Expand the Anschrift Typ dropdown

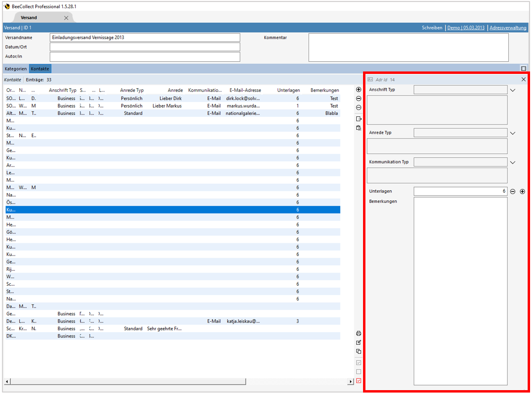click(513, 90)
